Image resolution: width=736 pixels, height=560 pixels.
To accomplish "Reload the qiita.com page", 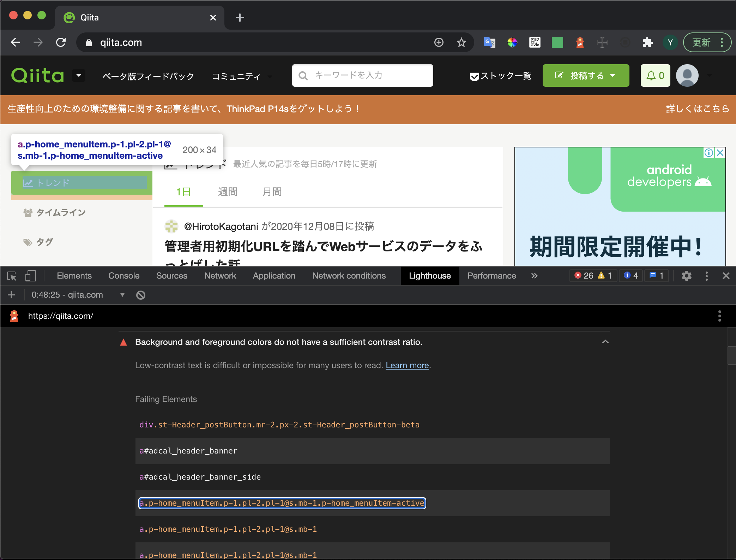I will click(x=61, y=42).
